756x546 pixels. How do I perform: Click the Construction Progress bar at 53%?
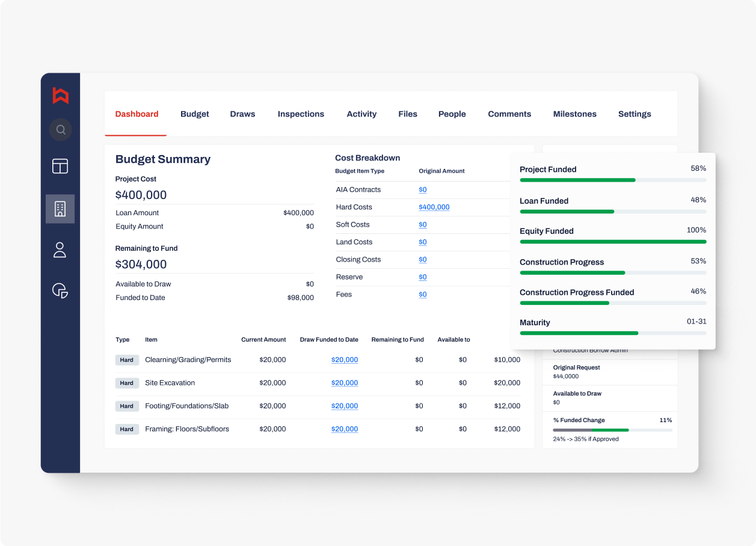(x=613, y=273)
